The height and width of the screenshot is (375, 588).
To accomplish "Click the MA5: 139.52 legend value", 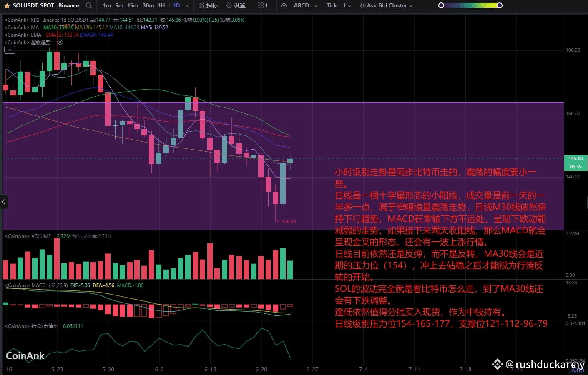I will click(154, 27).
